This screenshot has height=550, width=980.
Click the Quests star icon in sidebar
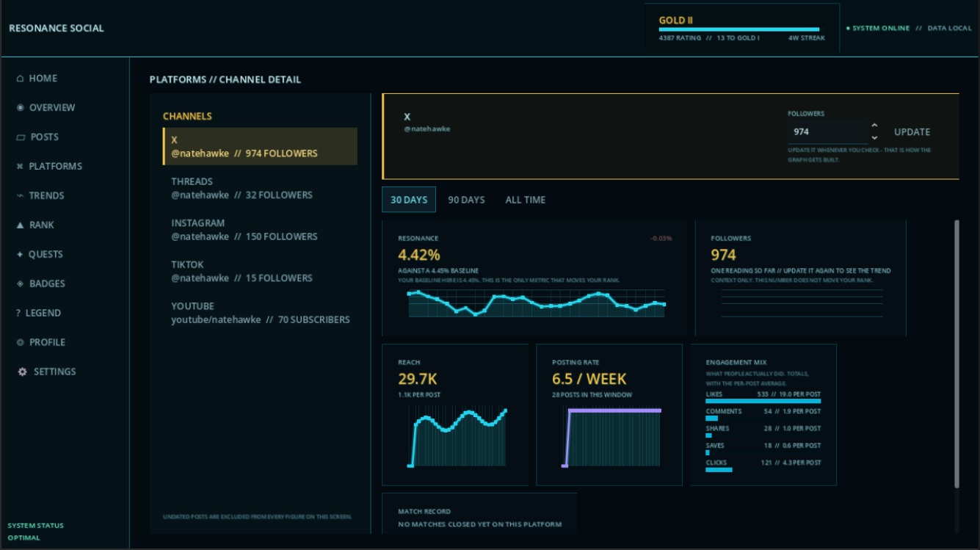[20, 255]
